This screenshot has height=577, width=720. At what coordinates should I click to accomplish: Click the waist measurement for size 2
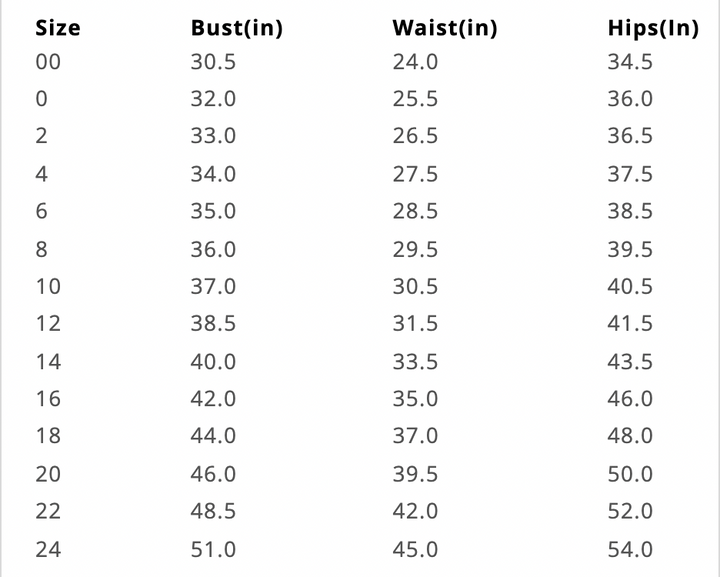point(415,136)
